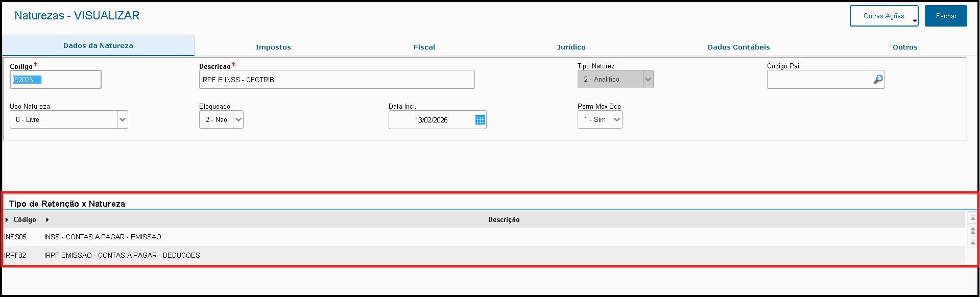Viewport: 980px width, 297px height.
Task: Click the arrow right of Código header
Action: (x=47, y=220)
